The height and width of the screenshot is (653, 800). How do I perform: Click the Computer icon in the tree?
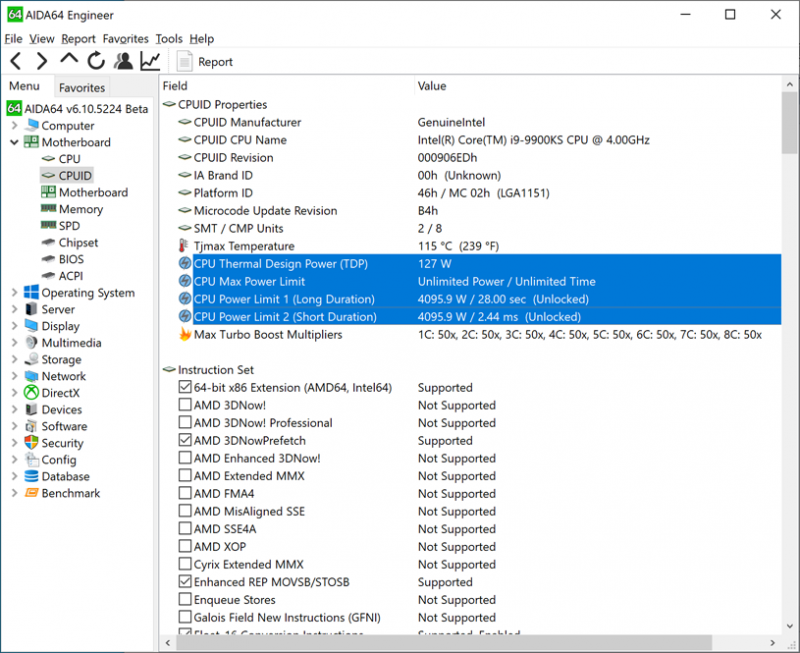(x=32, y=125)
